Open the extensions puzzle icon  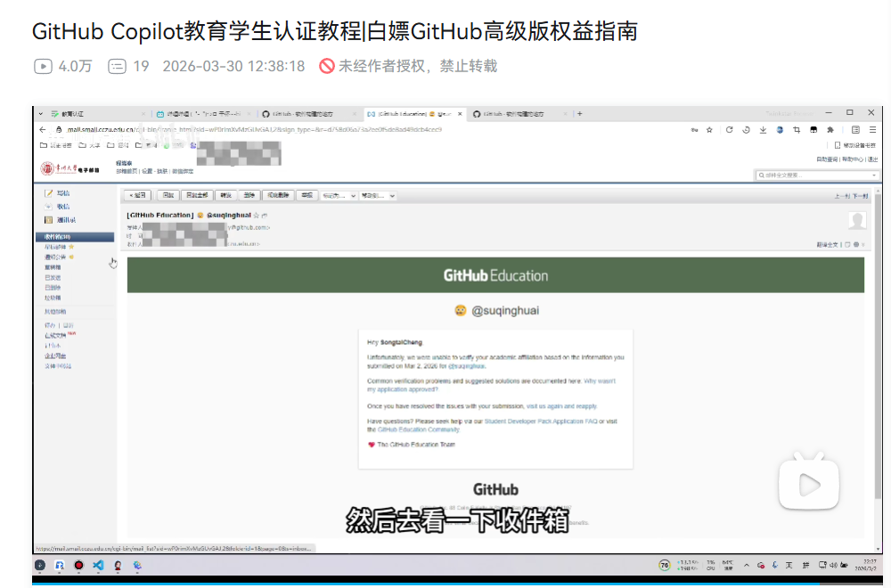coord(830,129)
